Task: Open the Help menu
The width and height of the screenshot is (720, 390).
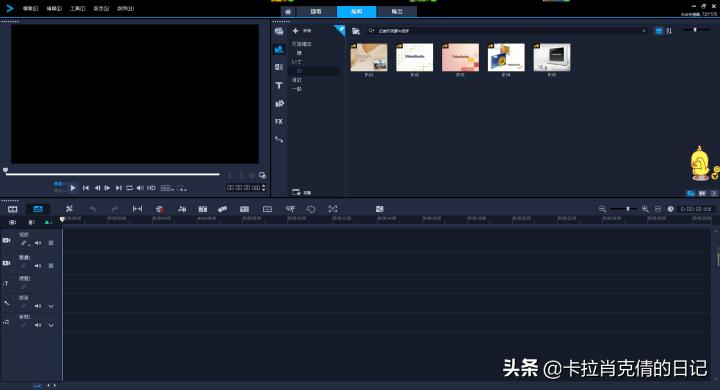Action: (125, 8)
